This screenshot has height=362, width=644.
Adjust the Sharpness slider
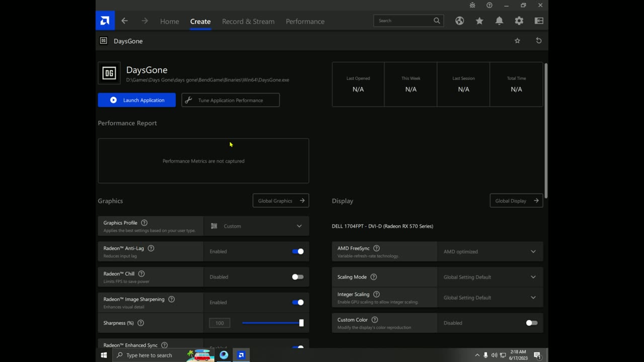(272, 323)
